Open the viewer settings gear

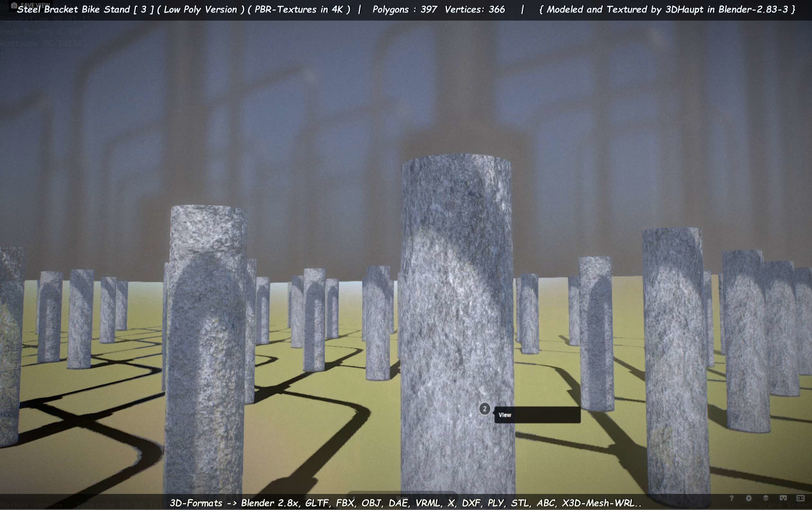click(x=749, y=498)
